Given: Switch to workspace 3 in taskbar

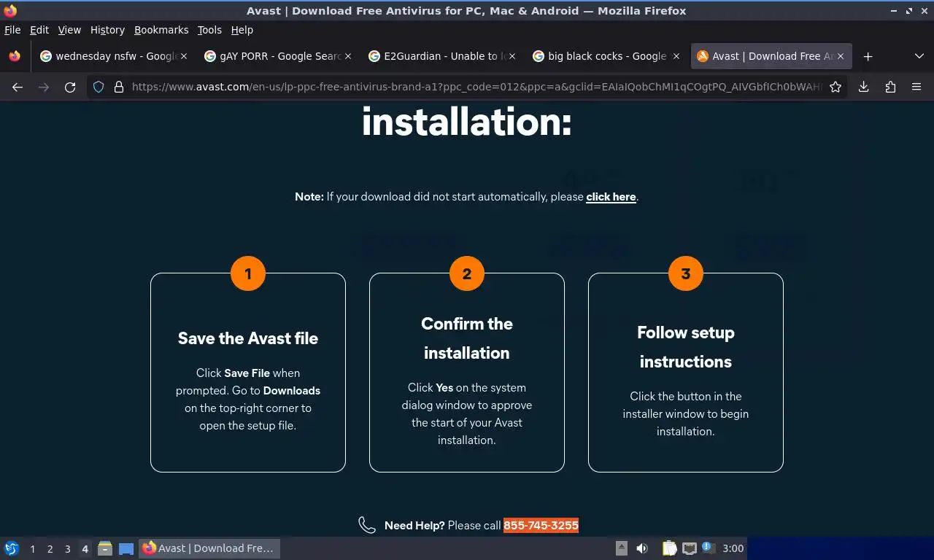Looking at the screenshot, I should (67, 549).
